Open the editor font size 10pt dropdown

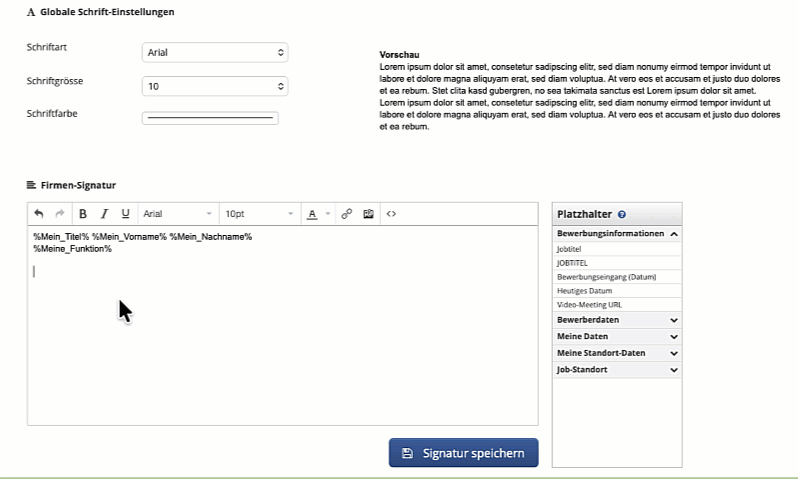point(258,214)
